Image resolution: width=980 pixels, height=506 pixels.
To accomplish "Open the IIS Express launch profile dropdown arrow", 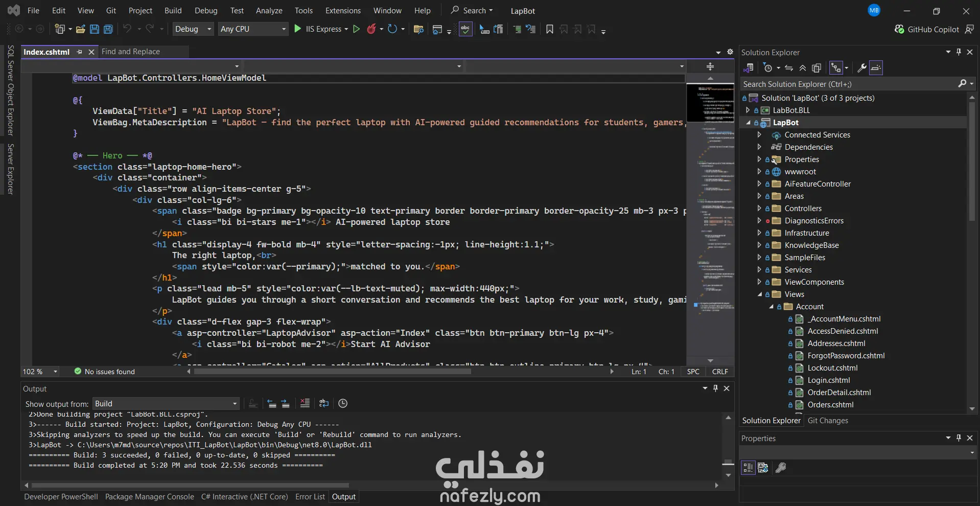I will pos(346,29).
